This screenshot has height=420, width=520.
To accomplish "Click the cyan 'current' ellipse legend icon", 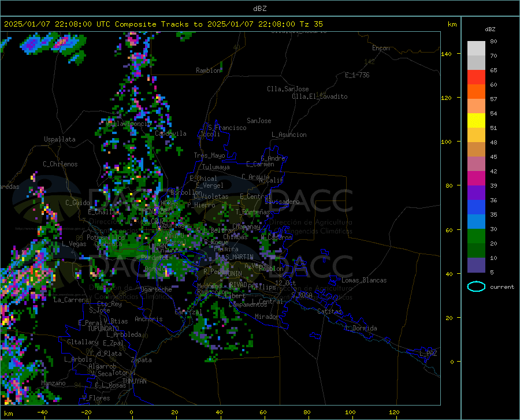I will point(476,287).
